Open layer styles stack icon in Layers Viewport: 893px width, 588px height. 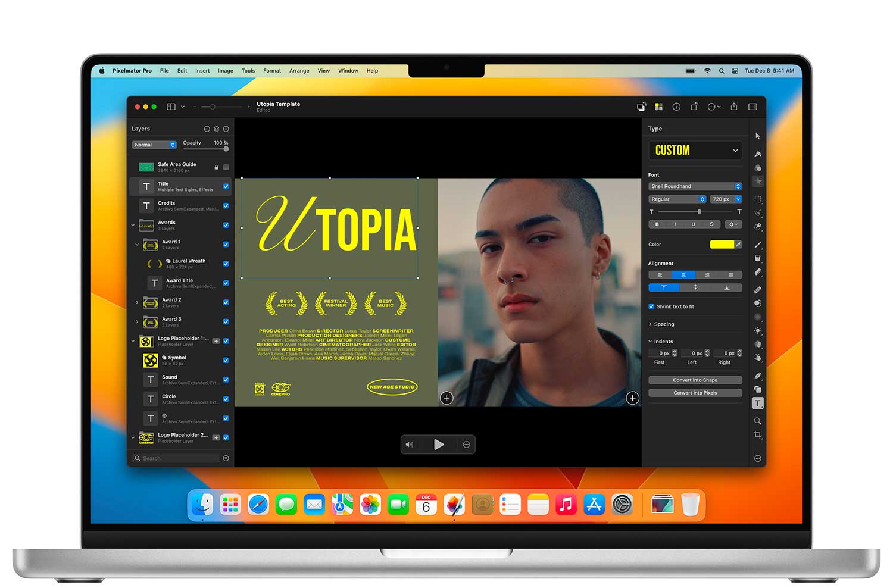tap(216, 129)
